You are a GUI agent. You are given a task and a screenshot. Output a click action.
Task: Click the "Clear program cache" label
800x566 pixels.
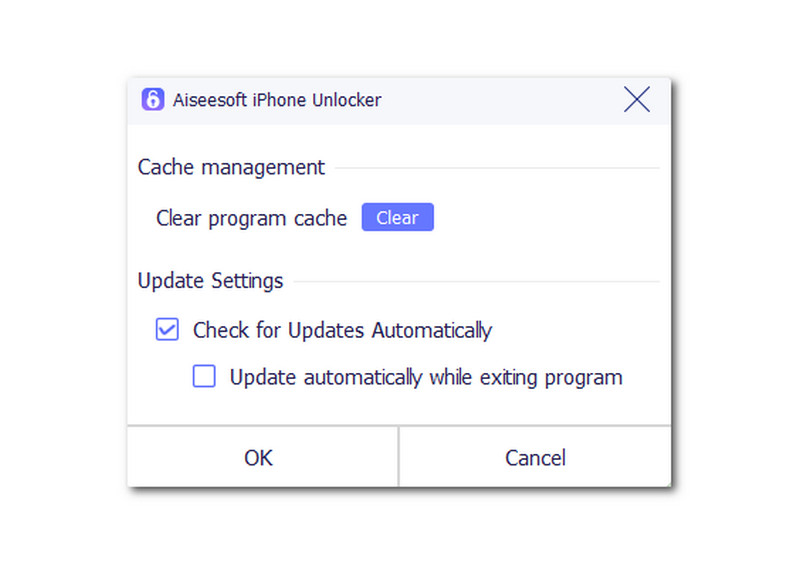coord(251,218)
